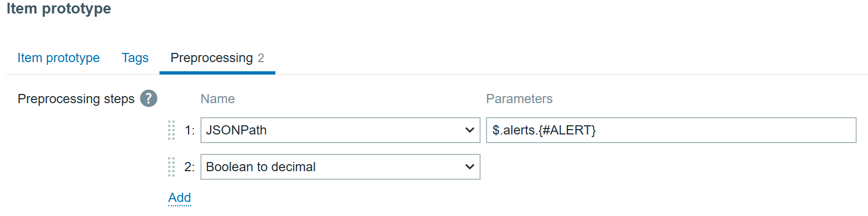Grab the drag handle for step 2
The width and height of the screenshot is (868, 216).
(171, 167)
